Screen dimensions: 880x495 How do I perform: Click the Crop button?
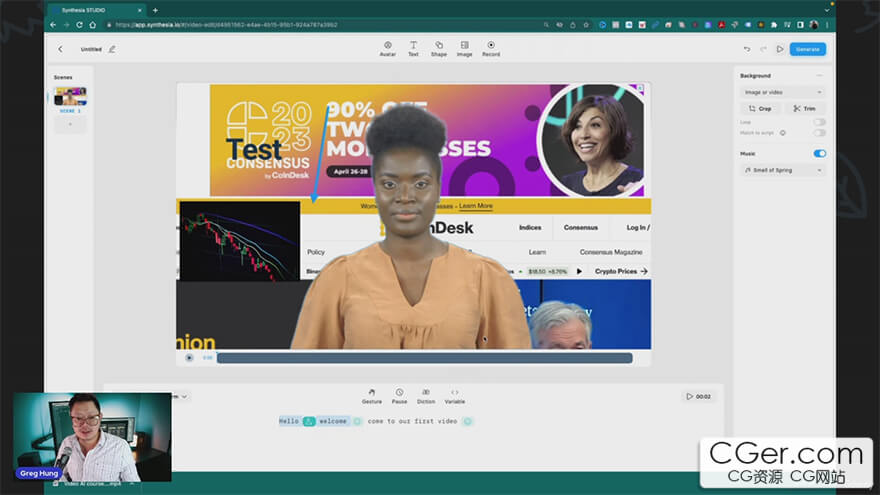(x=760, y=108)
